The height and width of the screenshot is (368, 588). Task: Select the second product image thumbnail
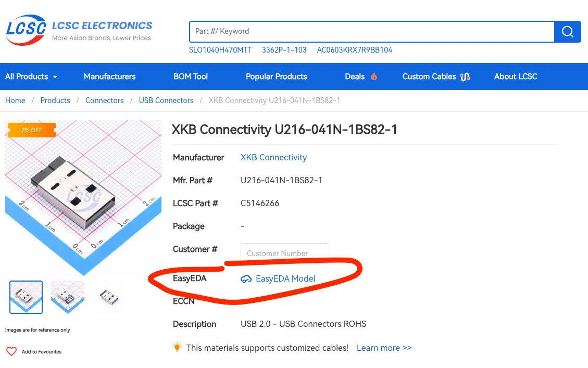[68, 297]
